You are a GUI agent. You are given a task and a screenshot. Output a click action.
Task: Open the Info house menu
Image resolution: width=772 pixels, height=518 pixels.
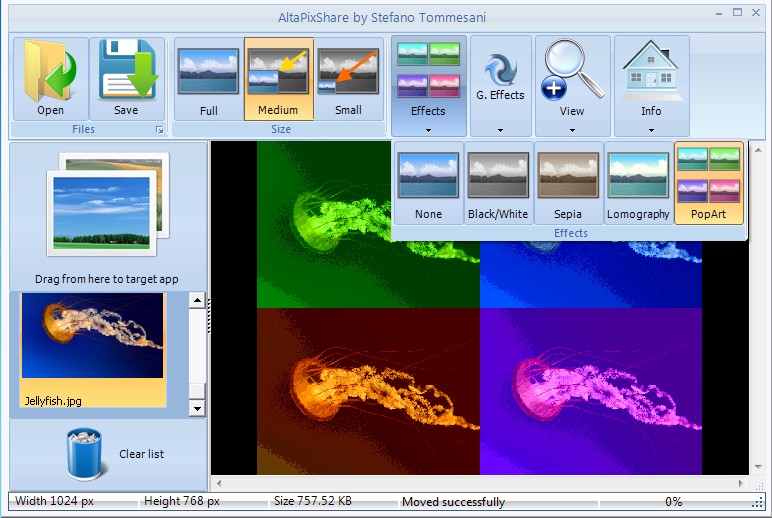pos(651,129)
